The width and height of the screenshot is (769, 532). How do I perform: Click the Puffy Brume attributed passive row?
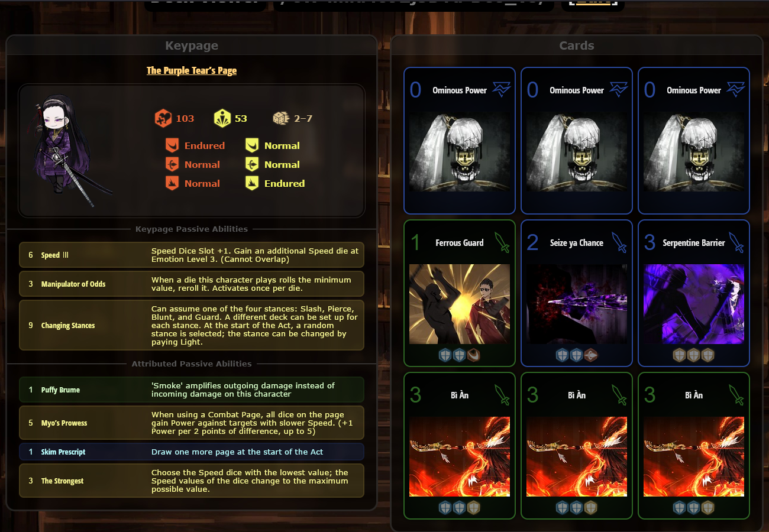192,390
